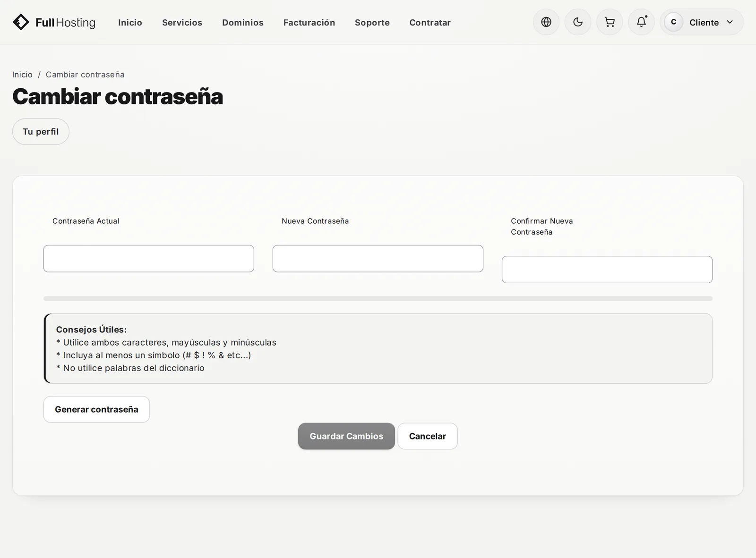Click the FullHosting brand name text
This screenshot has height=558, width=756.
(x=65, y=23)
